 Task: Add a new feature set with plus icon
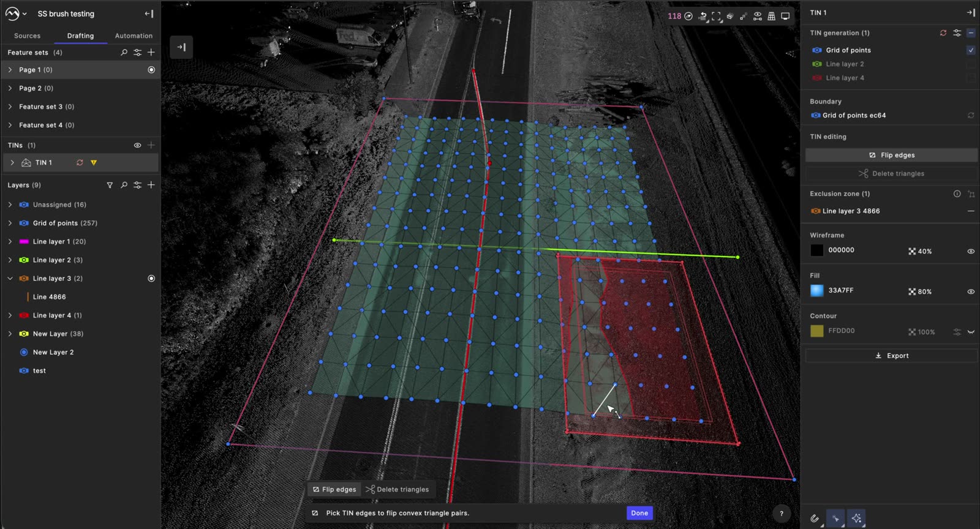click(151, 53)
